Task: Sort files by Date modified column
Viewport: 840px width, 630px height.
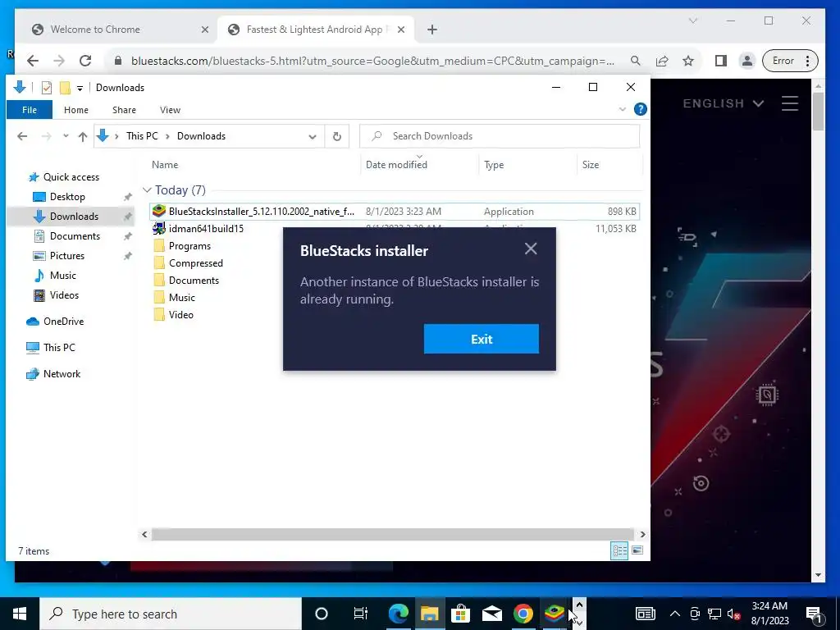Action: (419, 165)
